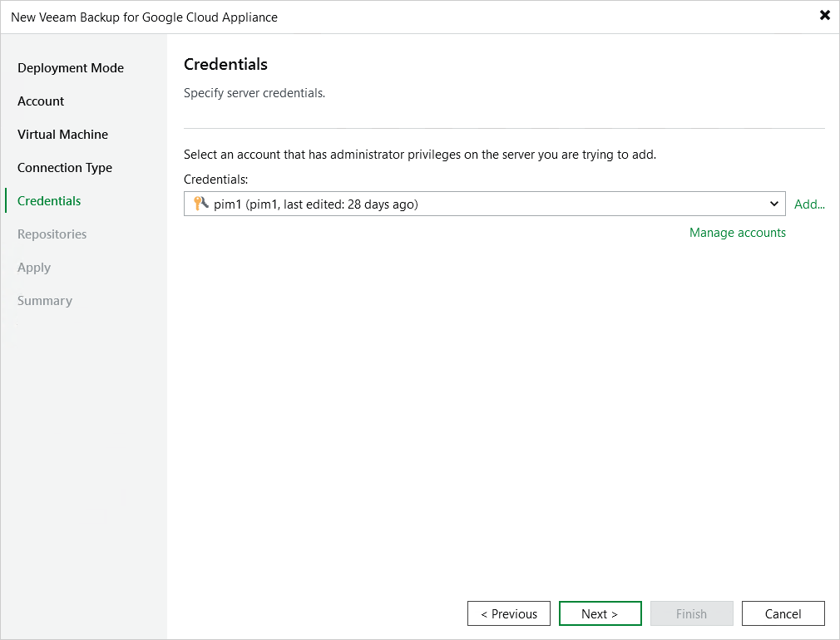This screenshot has width=840, height=640.
Task: Select the Apply step
Action: (x=34, y=268)
